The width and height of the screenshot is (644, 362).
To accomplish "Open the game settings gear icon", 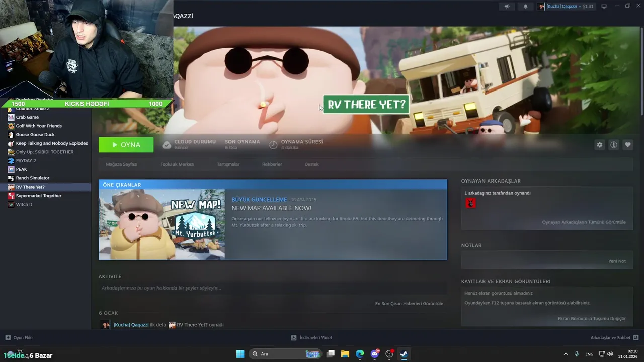I will [x=600, y=145].
